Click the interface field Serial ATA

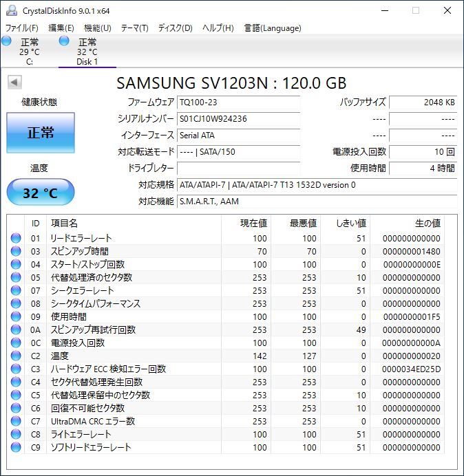(x=238, y=135)
